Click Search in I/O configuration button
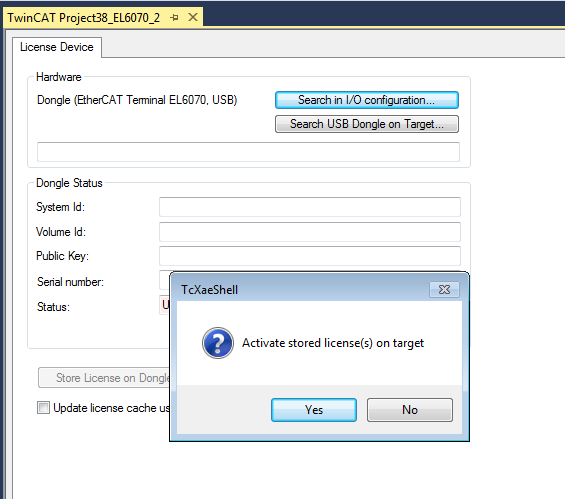 pos(367,100)
